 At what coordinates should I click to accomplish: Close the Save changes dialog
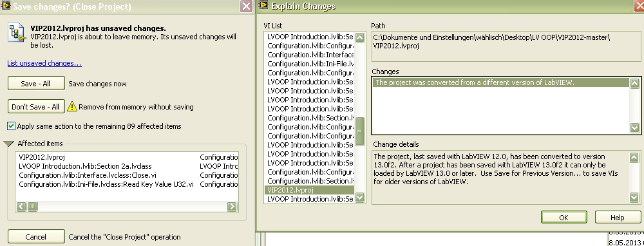(x=247, y=6)
